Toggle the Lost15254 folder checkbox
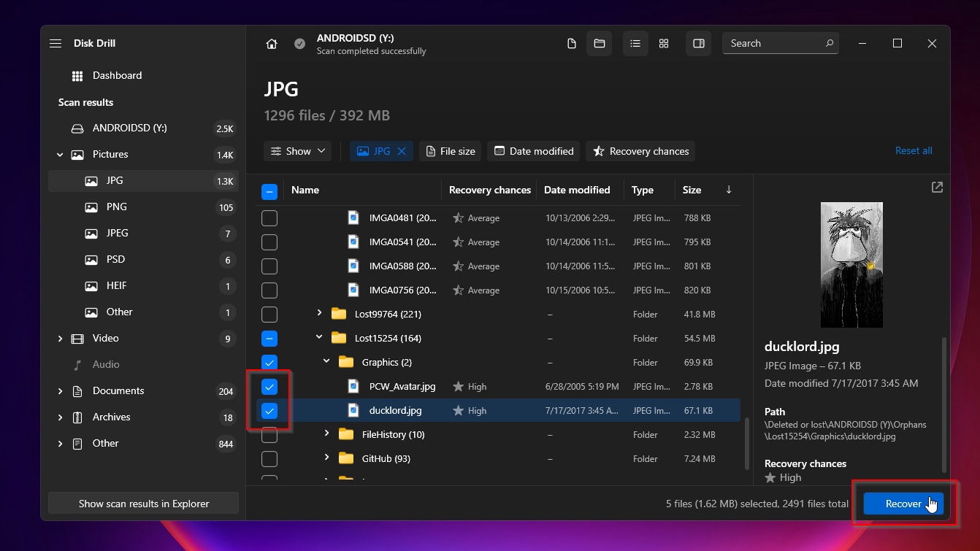The image size is (980, 551). [x=269, y=339]
